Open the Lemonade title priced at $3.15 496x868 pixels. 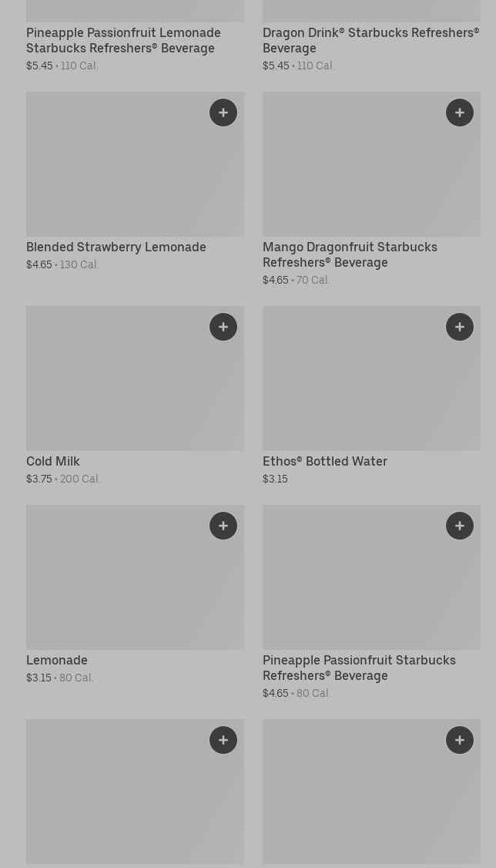[57, 660]
